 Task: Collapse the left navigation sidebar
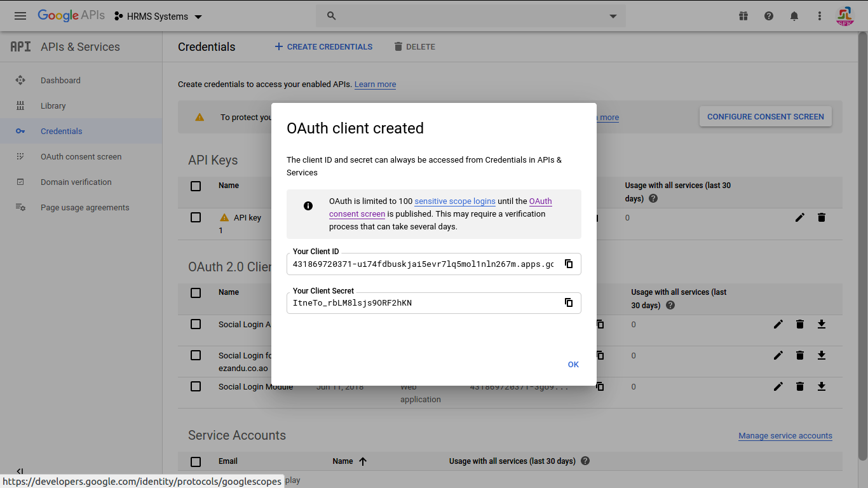tap(20, 471)
